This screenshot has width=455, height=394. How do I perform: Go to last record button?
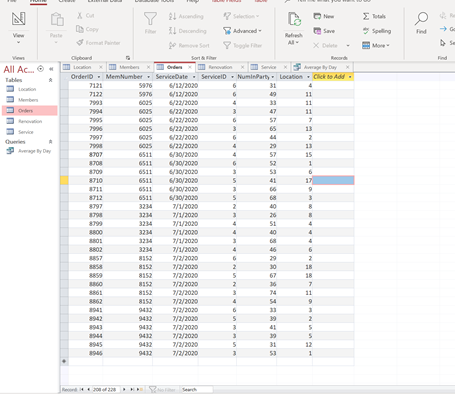[132, 389]
